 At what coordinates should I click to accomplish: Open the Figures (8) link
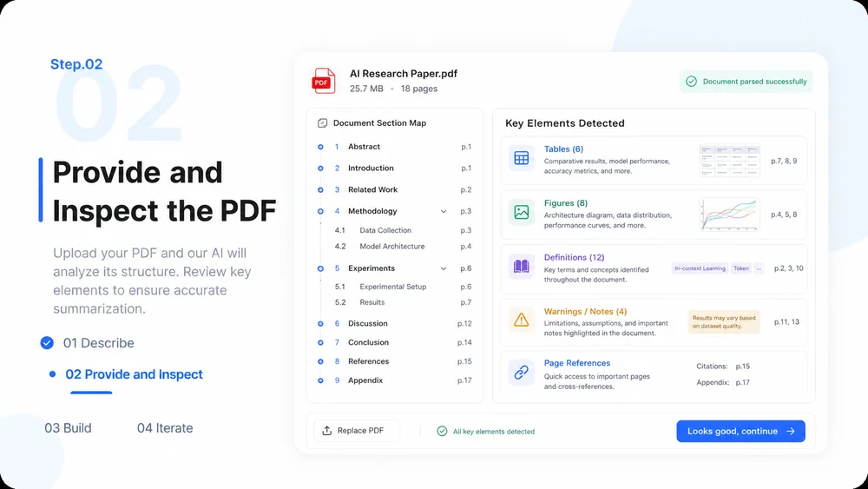pos(566,203)
